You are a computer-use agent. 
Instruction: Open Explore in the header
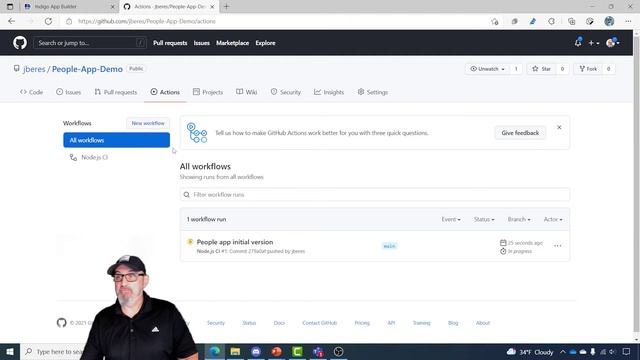click(265, 43)
